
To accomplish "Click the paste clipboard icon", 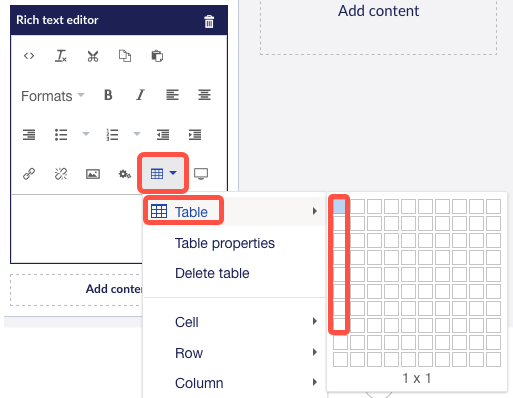I will 157,56.
